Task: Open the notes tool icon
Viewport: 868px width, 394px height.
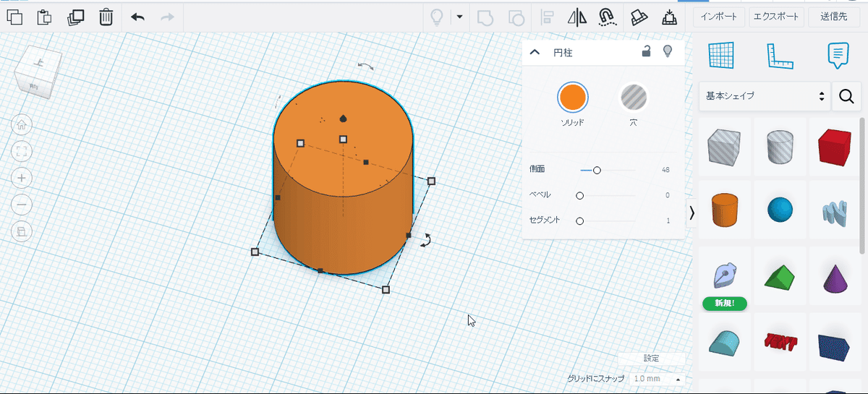Action: tap(838, 56)
